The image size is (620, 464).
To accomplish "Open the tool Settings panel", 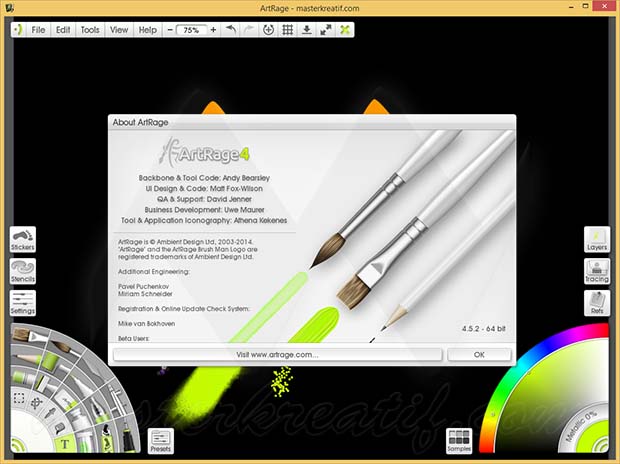I will (x=23, y=303).
